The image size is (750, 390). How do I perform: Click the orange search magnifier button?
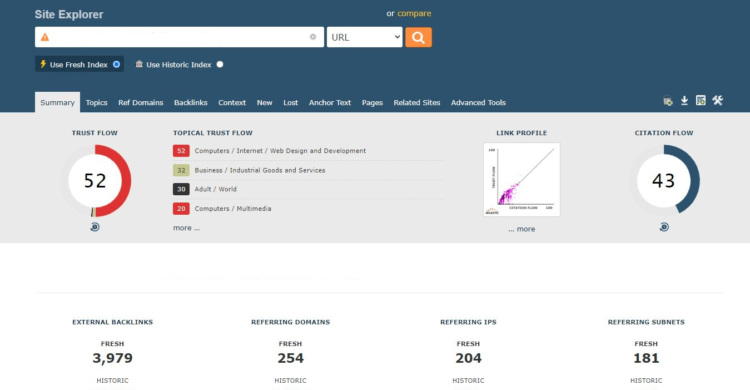(419, 37)
